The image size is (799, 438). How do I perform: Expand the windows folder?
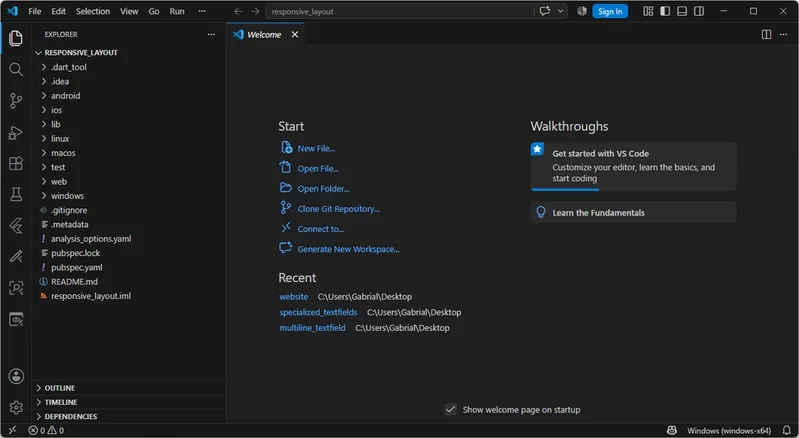pos(128,196)
